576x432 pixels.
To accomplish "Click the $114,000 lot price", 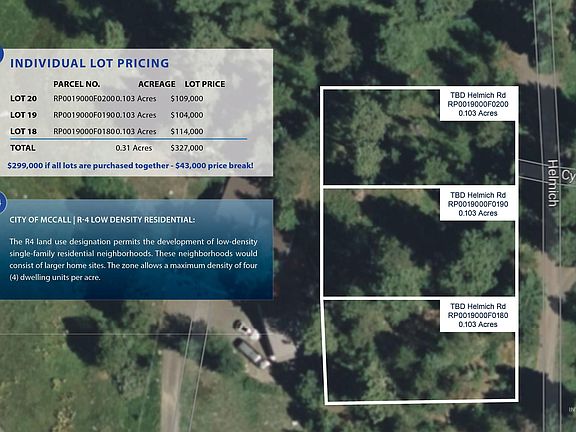I will (x=187, y=132).
